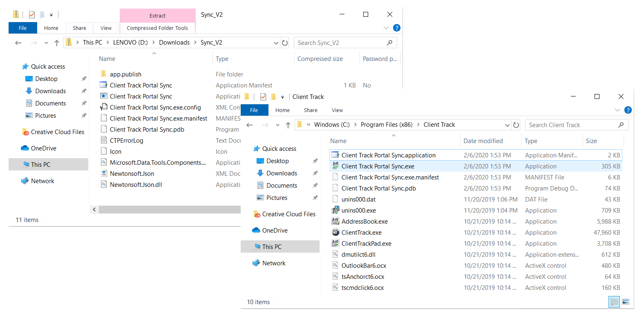Viewport: 644px width, 316px height.
Task: Open File menu in Sync_V2 window
Action: [23, 28]
